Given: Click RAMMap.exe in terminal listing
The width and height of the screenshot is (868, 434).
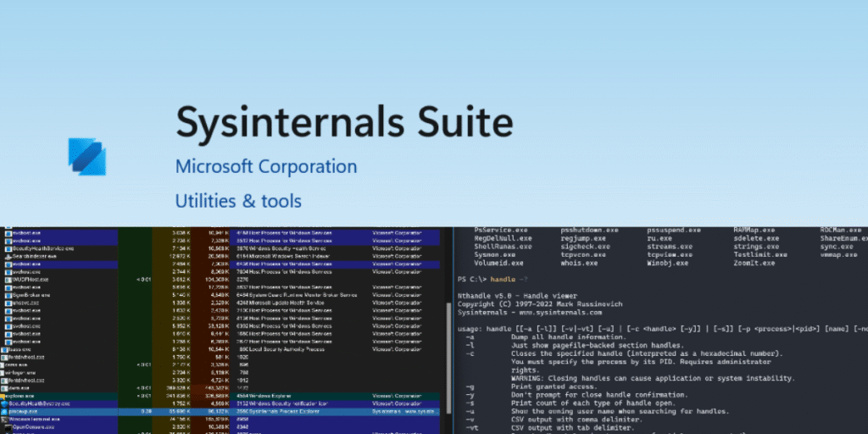Looking at the screenshot, I should [756, 230].
